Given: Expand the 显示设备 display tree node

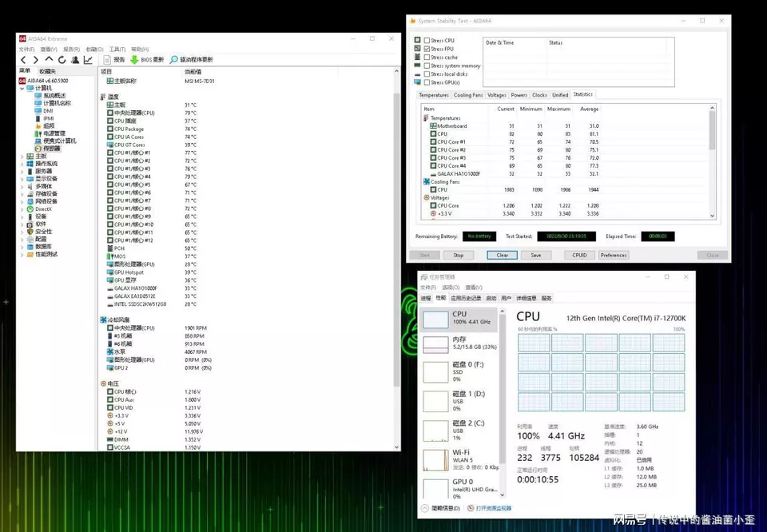Looking at the screenshot, I should pos(22,179).
